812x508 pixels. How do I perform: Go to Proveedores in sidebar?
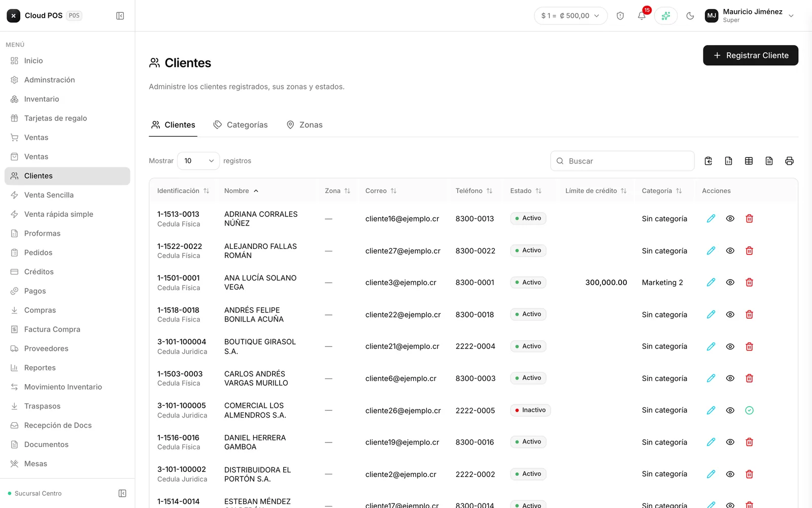pyautogui.click(x=67, y=348)
